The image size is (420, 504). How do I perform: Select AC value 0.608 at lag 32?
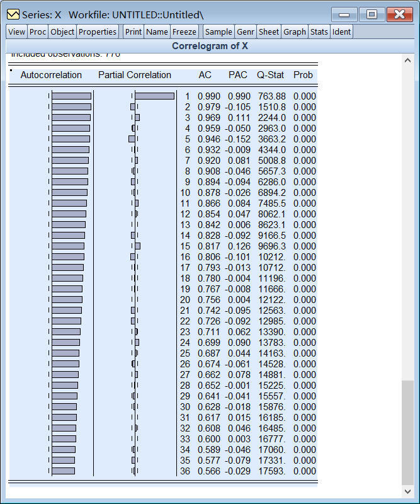coord(209,428)
